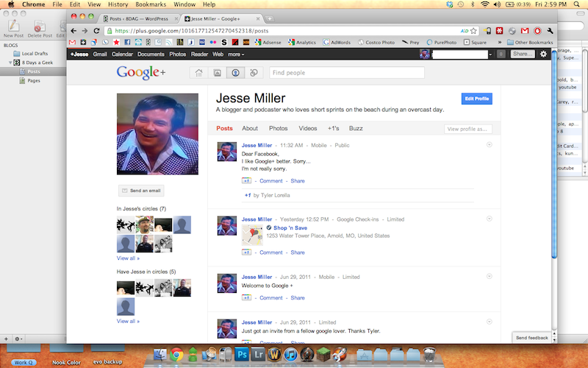Switch to the +1's profile tab
This screenshot has width=588, height=368.
pyautogui.click(x=333, y=128)
